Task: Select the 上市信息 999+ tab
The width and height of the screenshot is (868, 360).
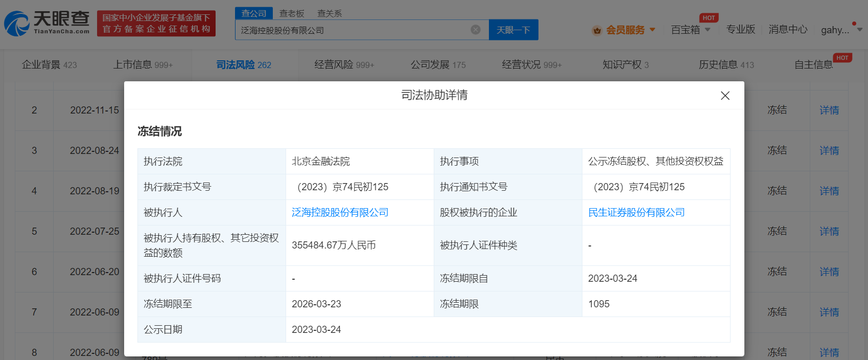Action: [143, 65]
